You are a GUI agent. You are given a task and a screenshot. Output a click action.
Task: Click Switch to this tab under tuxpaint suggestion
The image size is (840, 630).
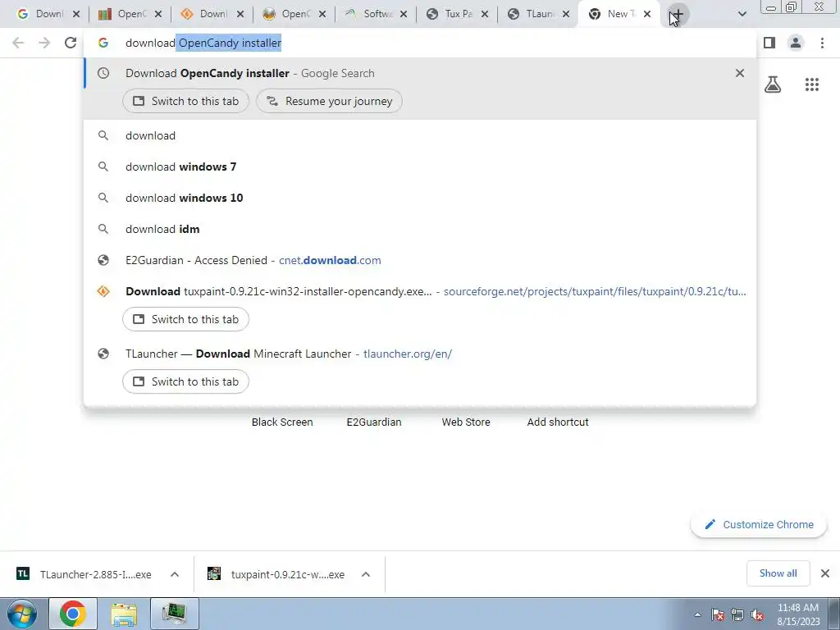click(x=185, y=319)
